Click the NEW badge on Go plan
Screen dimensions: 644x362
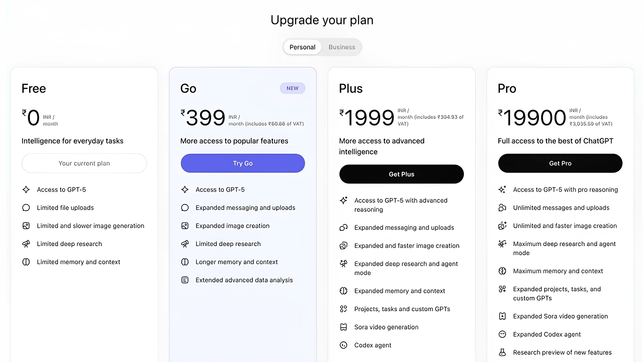tap(292, 88)
